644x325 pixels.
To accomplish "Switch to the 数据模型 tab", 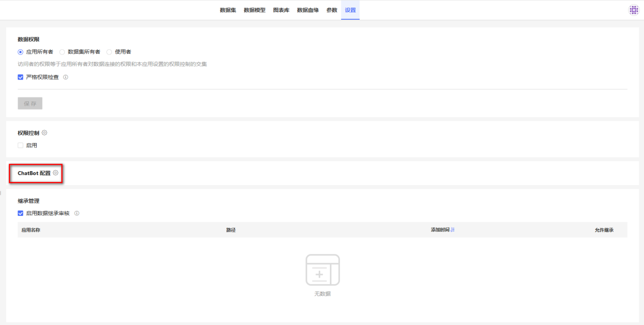I will (254, 10).
